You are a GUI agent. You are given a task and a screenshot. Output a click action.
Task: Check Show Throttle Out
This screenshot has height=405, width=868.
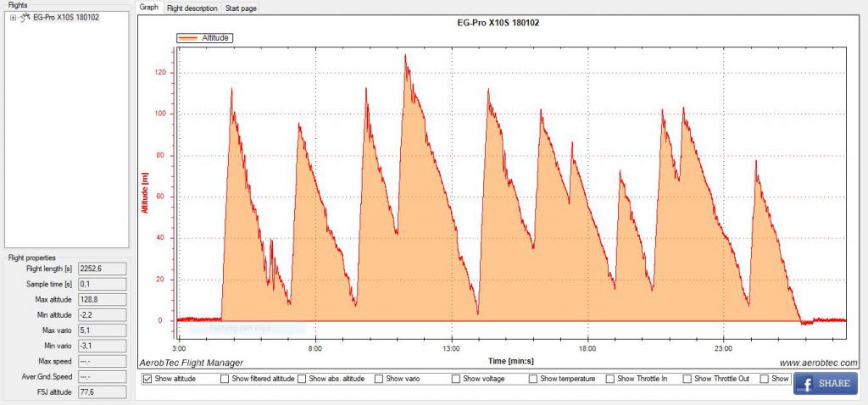tap(687, 379)
